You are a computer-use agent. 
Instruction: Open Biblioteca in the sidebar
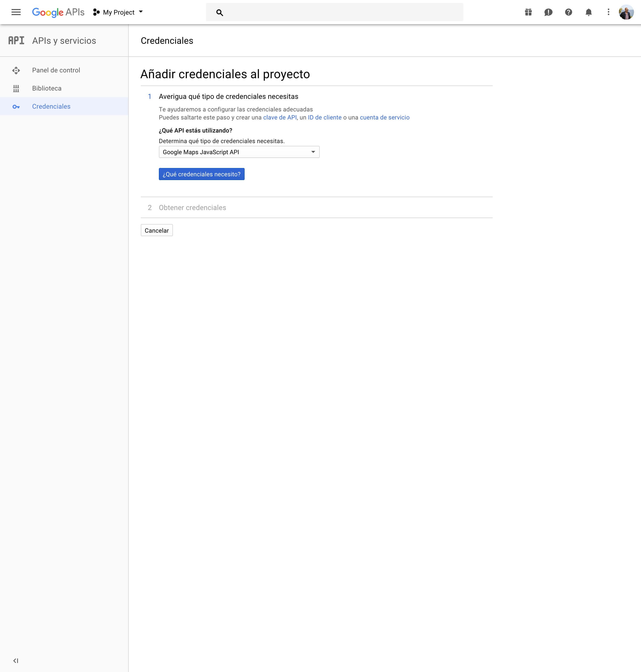coord(47,88)
